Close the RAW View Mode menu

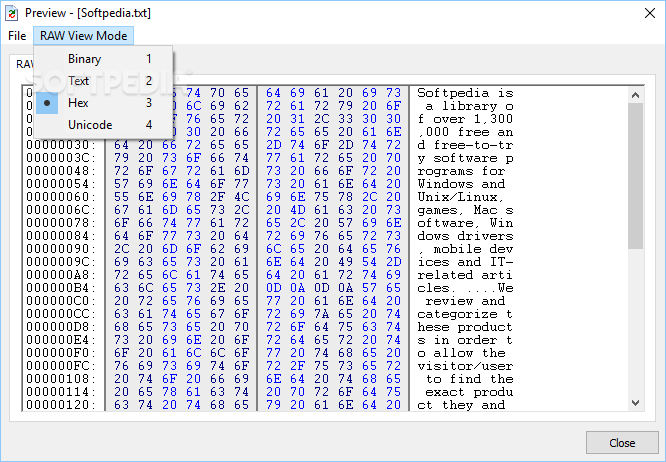pos(84,36)
